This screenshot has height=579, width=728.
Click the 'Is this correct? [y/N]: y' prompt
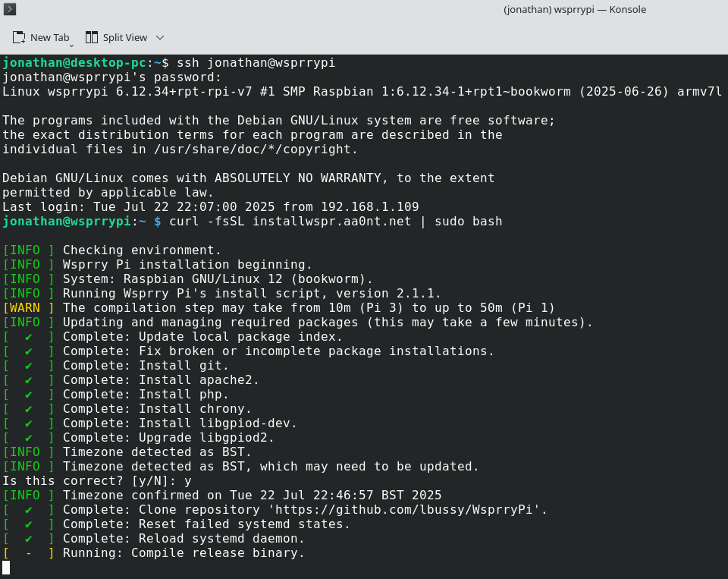pos(96,480)
